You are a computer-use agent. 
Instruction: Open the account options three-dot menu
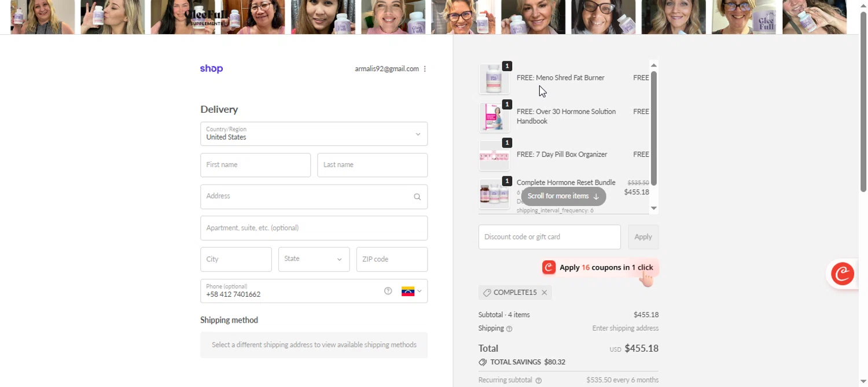coord(425,69)
